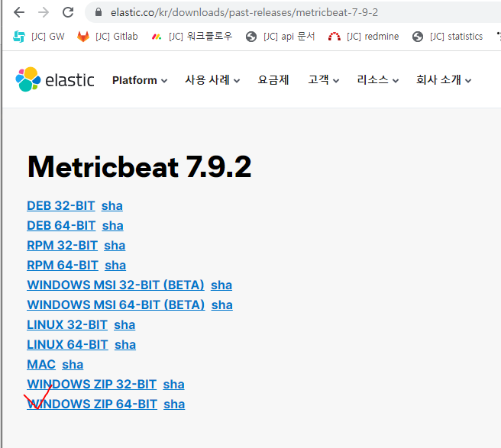Expand the 사용 사례 menu
The width and height of the screenshot is (501, 448).
pos(212,80)
